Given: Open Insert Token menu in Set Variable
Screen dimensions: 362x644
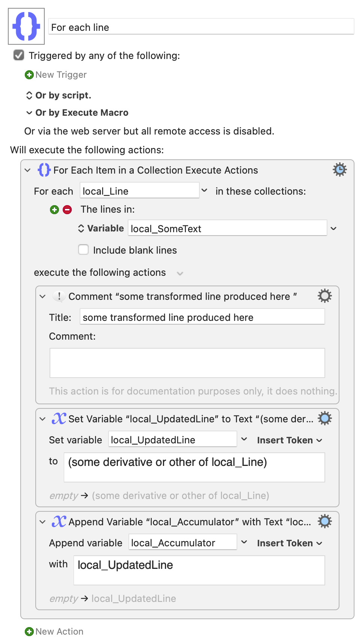Looking at the screenshot, I should (x=290, y=440).
